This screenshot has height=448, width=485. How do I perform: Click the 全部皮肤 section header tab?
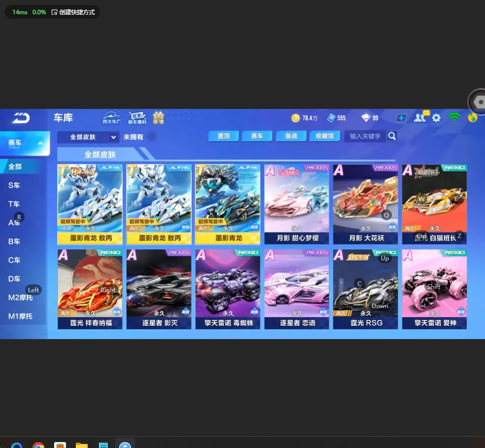click(100, 154)
